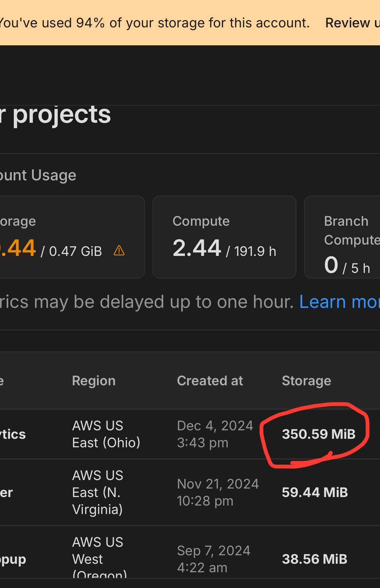Click the 94% storage used banner text
The width and height of the screenshot is (380, 588).
point(154,23)
